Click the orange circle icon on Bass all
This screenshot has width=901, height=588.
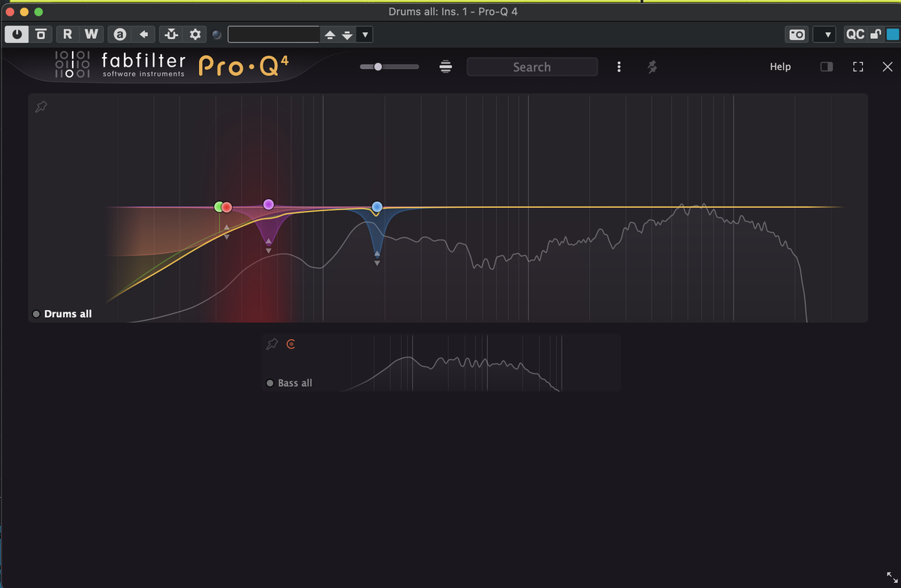click(291, 344)
